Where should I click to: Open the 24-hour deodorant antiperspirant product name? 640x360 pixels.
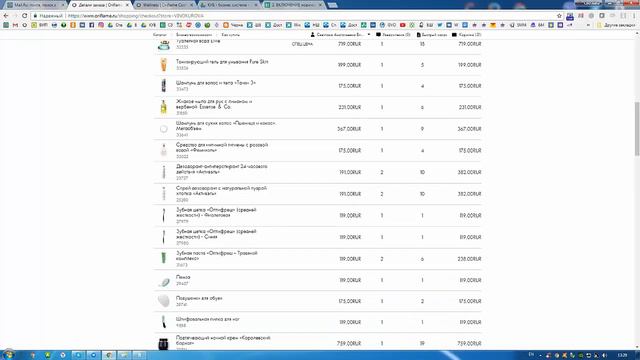coord(222,169)
